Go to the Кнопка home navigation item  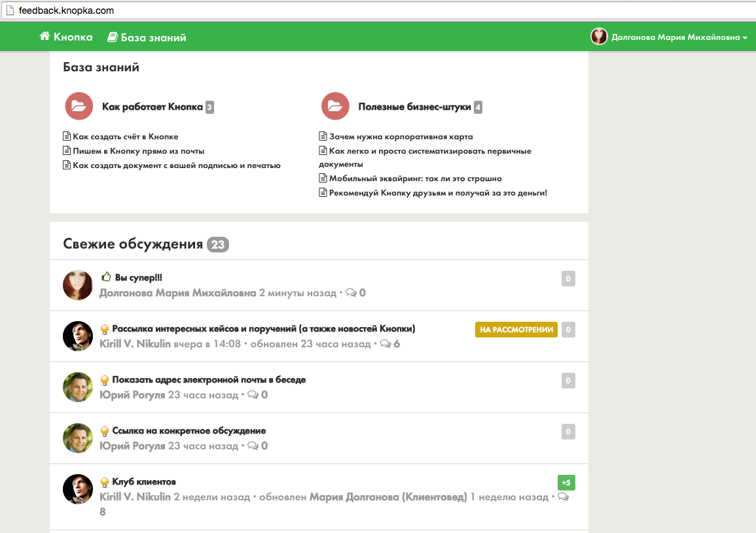[x=73, y=37]
